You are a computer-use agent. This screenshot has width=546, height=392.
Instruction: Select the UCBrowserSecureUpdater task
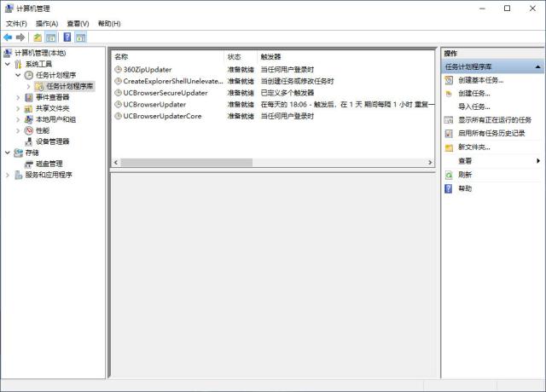[x=273, y=93]
